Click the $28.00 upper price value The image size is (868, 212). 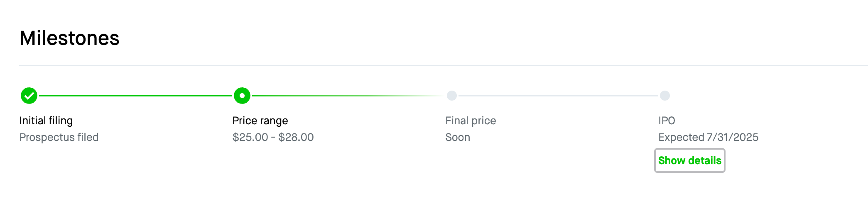pyautogui.click(x=296, y=137)
